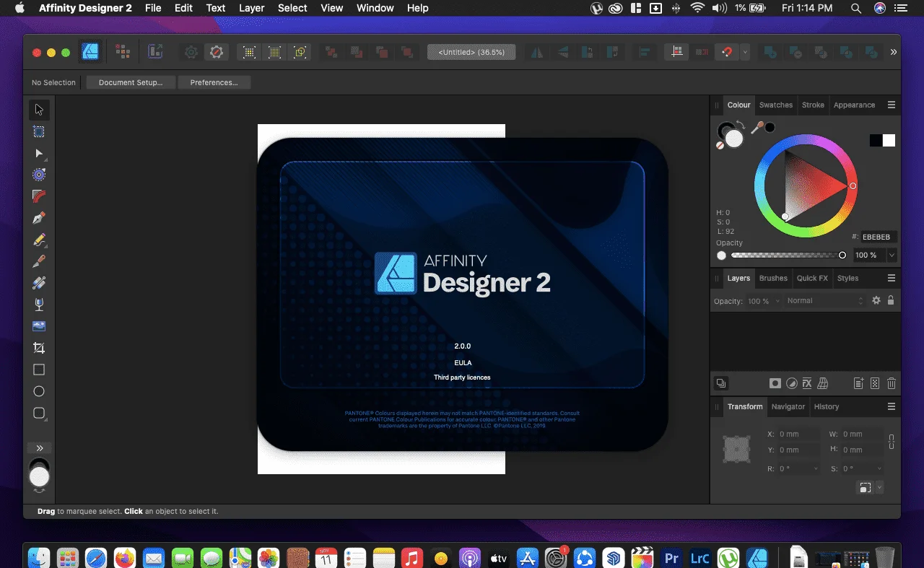The image size is (924, 568).
Task: Open colour opacity 100% dropdown arrow
Action: (x=892, y=255)
